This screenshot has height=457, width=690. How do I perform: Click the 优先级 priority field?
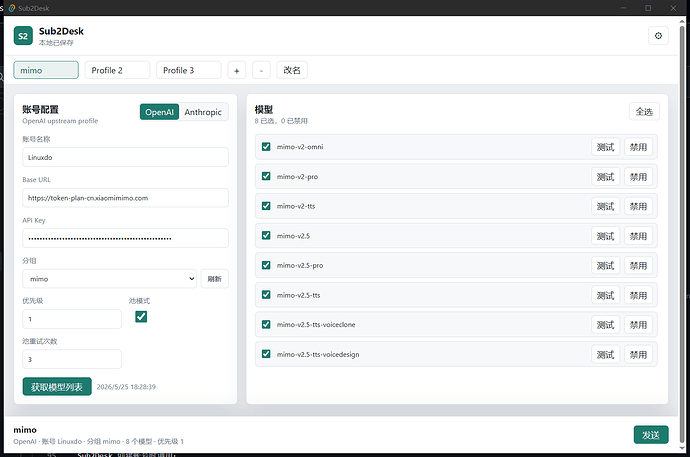click(72, 319)
